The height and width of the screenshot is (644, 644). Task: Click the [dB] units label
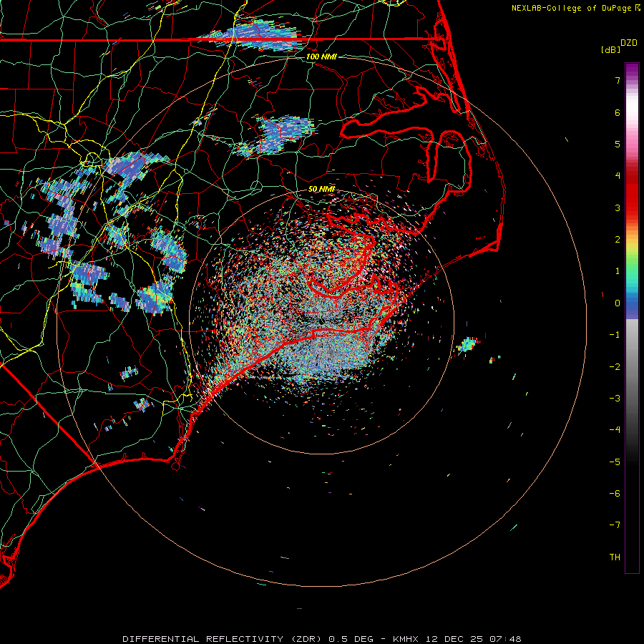[610, 49]
